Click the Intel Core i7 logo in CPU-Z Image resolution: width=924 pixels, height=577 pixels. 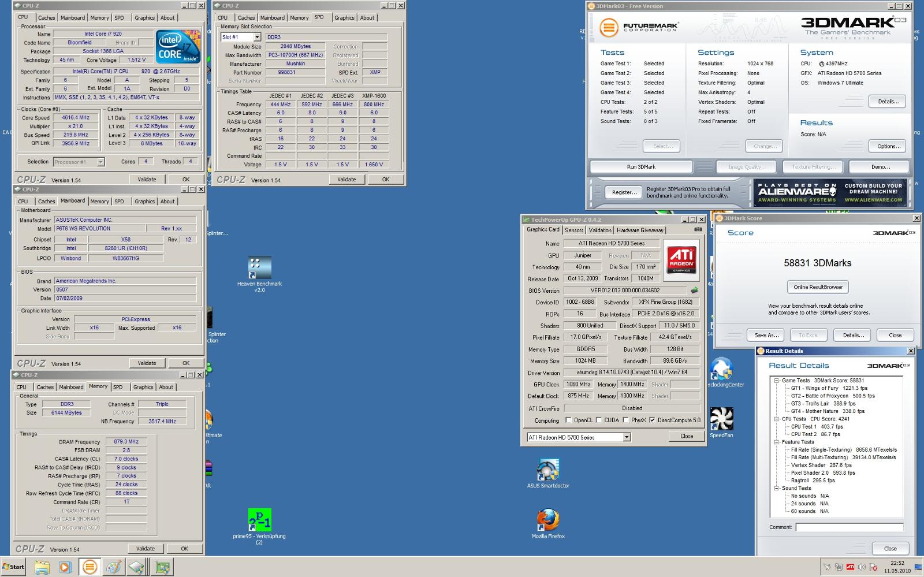pos(178,46)
